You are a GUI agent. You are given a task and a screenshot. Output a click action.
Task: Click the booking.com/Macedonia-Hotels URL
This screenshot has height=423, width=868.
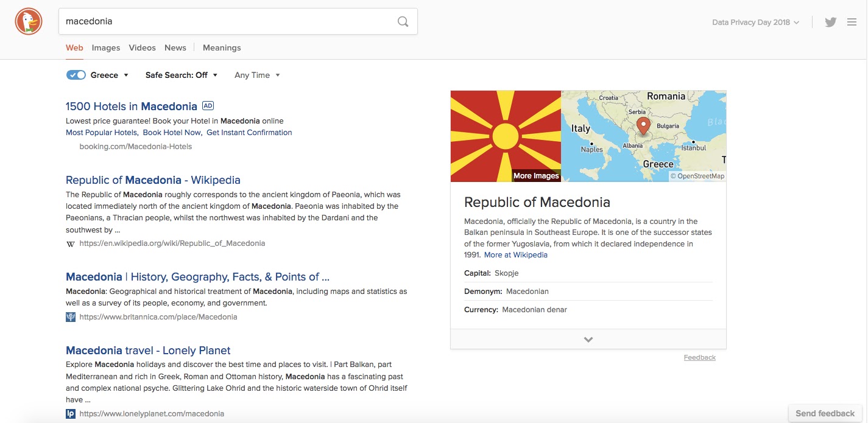(x=136, y=147)
